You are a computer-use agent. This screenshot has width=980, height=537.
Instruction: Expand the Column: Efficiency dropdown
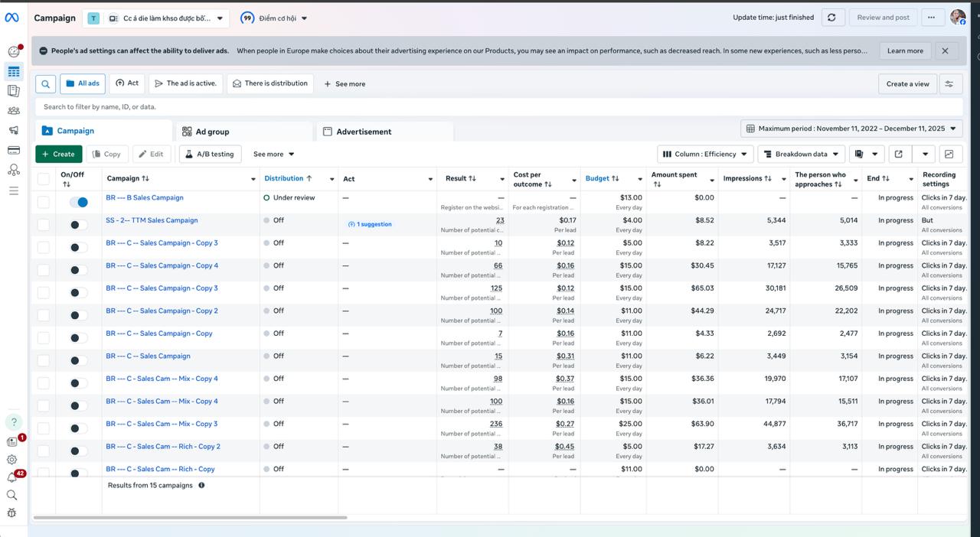(704, 154)
